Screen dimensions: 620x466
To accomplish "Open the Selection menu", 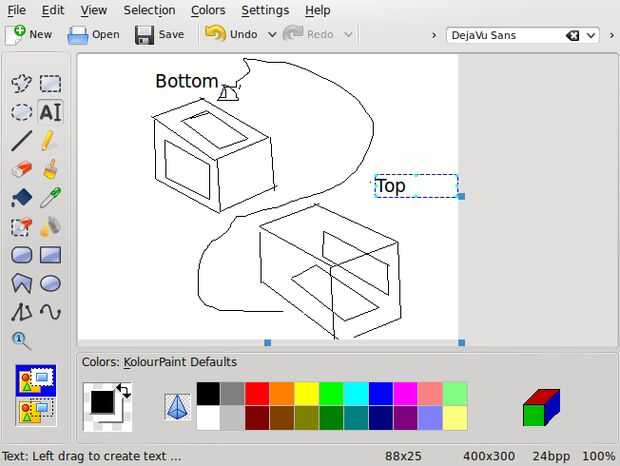I will (149, 10).
